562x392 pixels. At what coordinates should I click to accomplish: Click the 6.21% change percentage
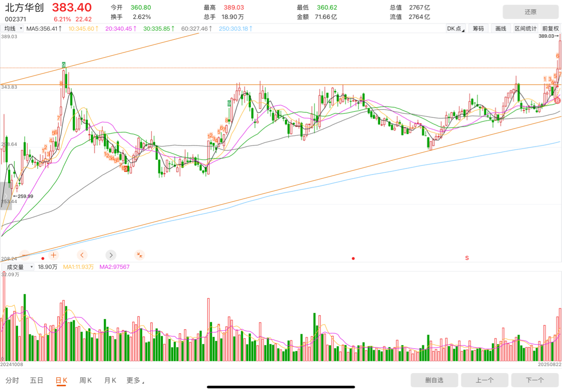pos(62,19)
